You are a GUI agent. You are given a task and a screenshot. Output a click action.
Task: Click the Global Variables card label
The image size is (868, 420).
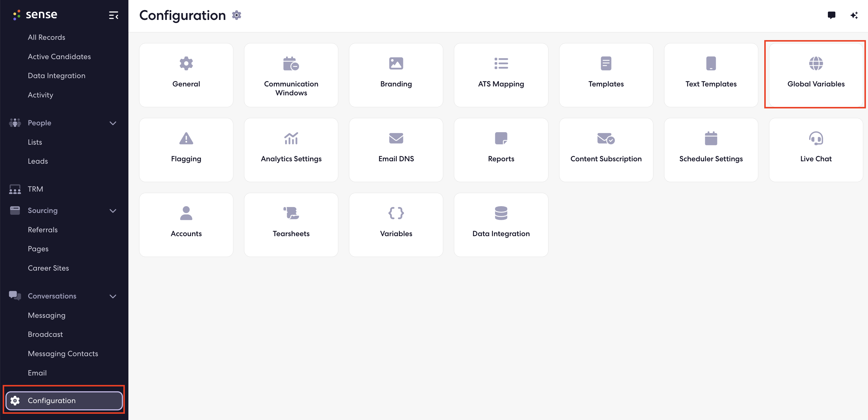[816, 84]
